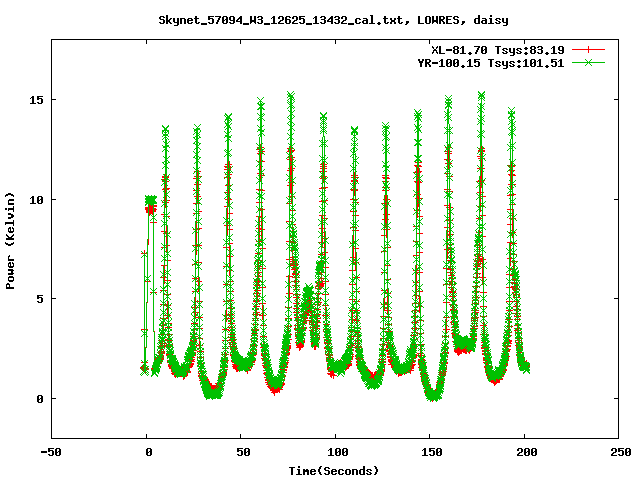Click the Time(Seconds) x-axis label

(x=334, y=471)
